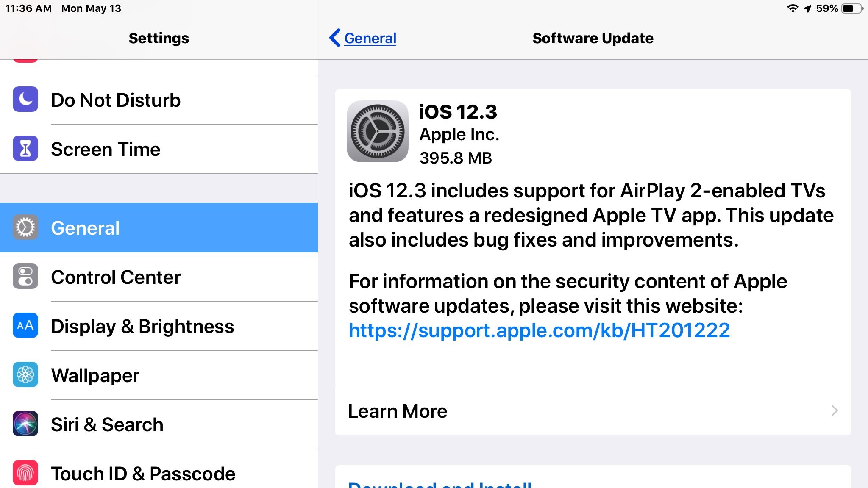Tap the Settings panel header
Image resolution: width=868 pixels, height=488 pixels.
(159, 38)
